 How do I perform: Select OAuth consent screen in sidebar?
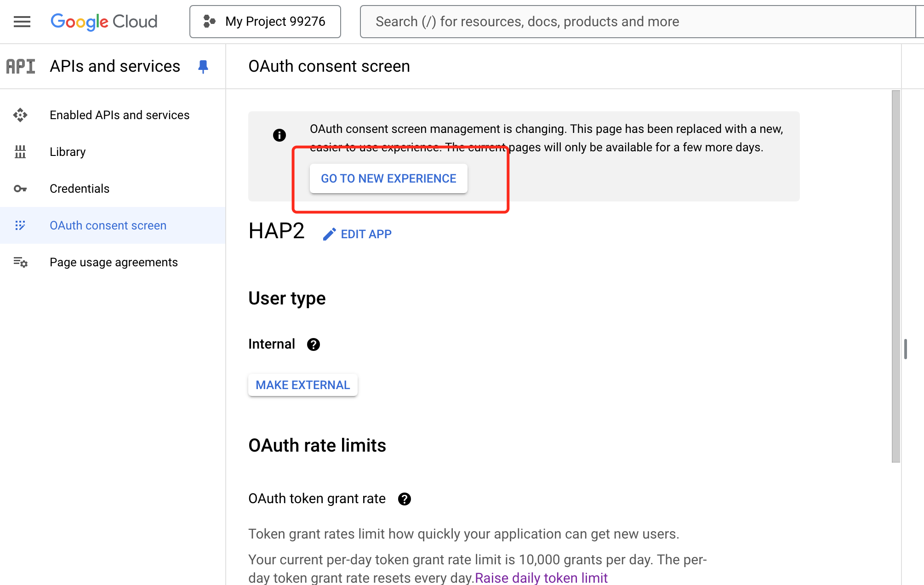point(113,225)
